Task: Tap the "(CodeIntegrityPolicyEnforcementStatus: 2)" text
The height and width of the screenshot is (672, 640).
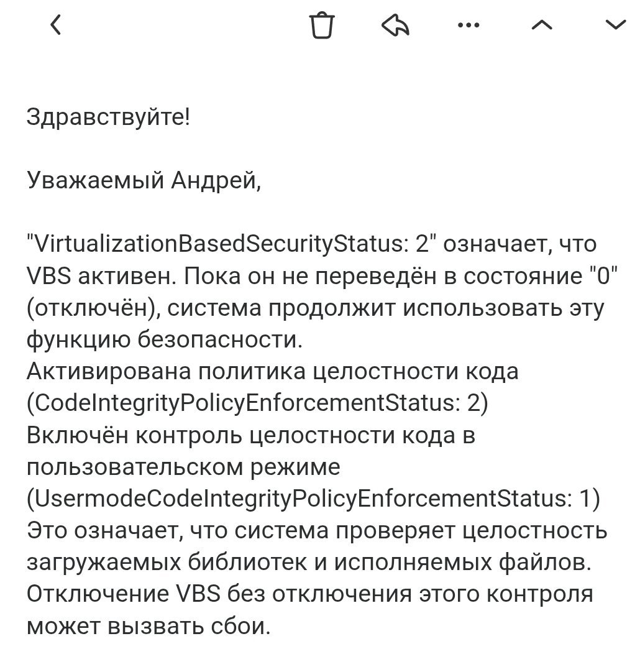Action: [258, 403]
